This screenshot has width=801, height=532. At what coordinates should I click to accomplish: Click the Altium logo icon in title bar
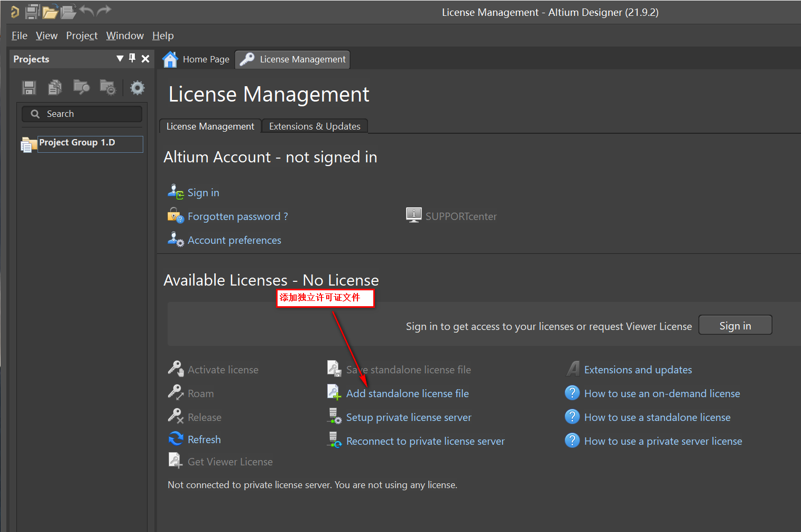[x=15, y=12]
